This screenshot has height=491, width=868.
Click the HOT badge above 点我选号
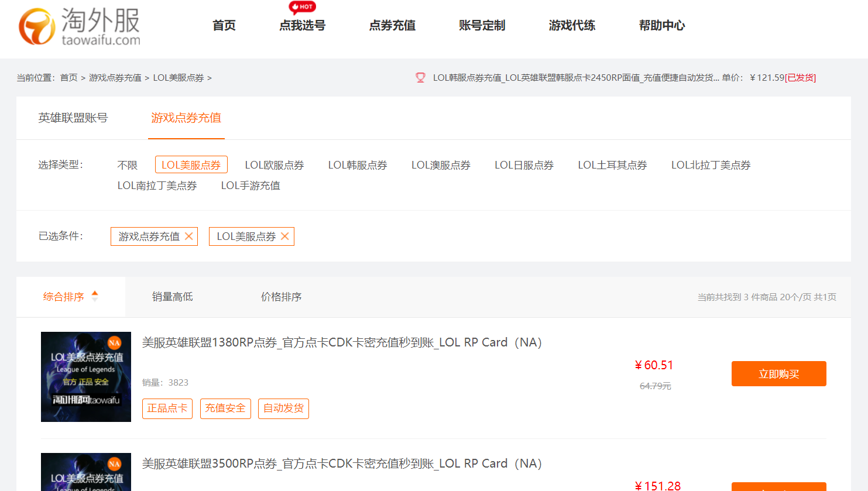302,7
